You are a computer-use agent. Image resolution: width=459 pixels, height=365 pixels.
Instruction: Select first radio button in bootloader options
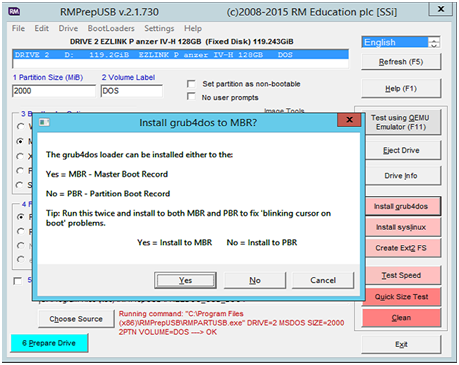tap(20, 127)
